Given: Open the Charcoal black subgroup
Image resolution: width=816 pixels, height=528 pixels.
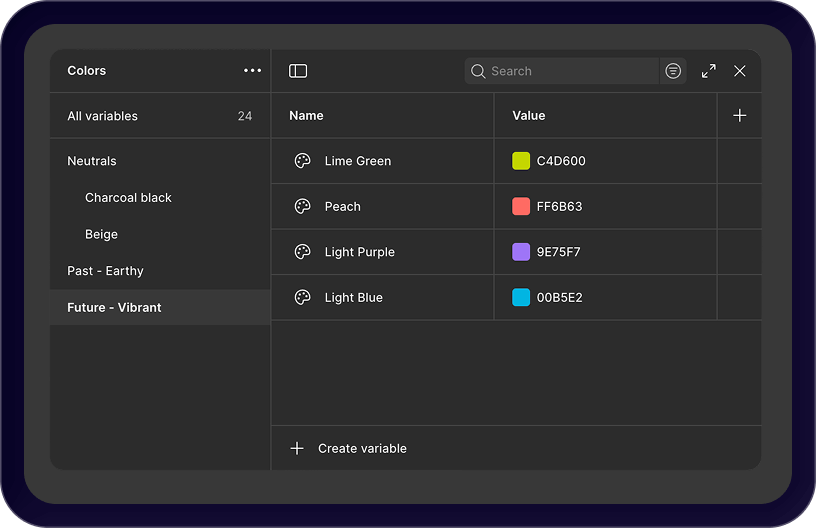Looking at the screenshot, I should [x=128, y=198].
